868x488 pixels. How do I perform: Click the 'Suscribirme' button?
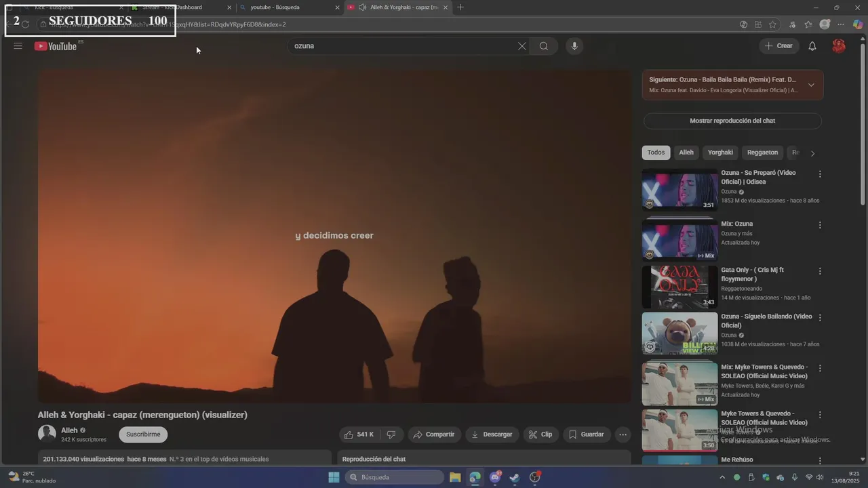pos(143,434)
